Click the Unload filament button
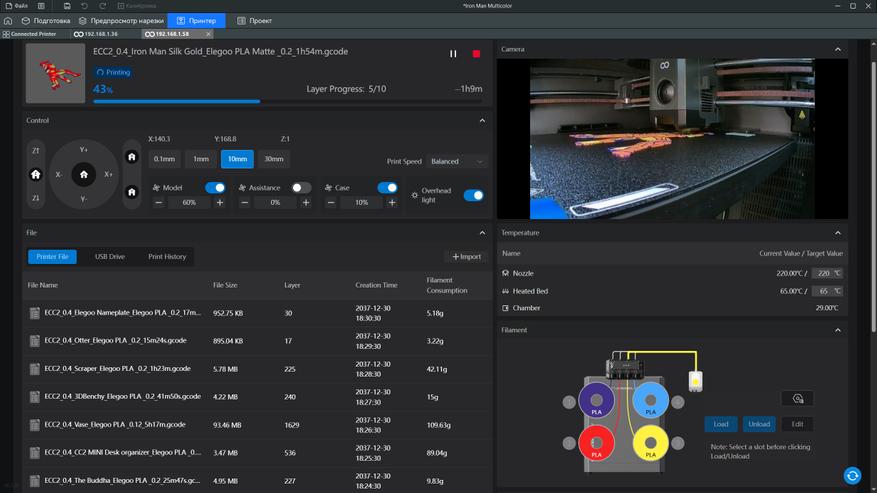Image resolution: width=877 pixels, height=493 pixels. pos(759,424)
